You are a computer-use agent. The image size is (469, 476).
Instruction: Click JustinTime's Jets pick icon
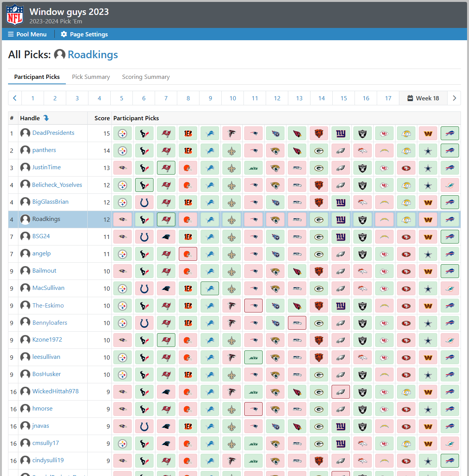point(253,168)
